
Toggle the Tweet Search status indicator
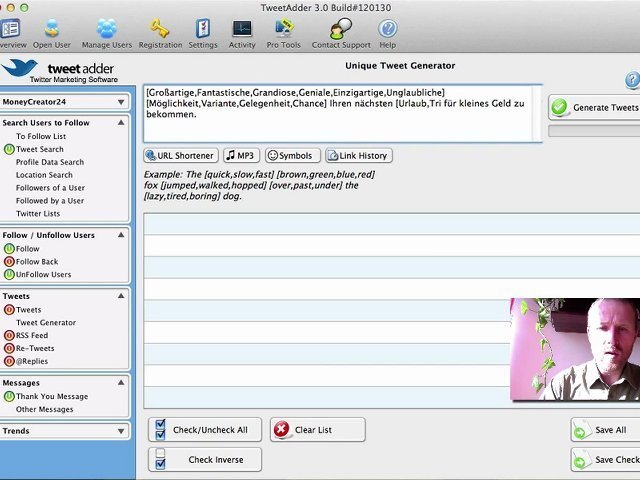pos(9,149)
